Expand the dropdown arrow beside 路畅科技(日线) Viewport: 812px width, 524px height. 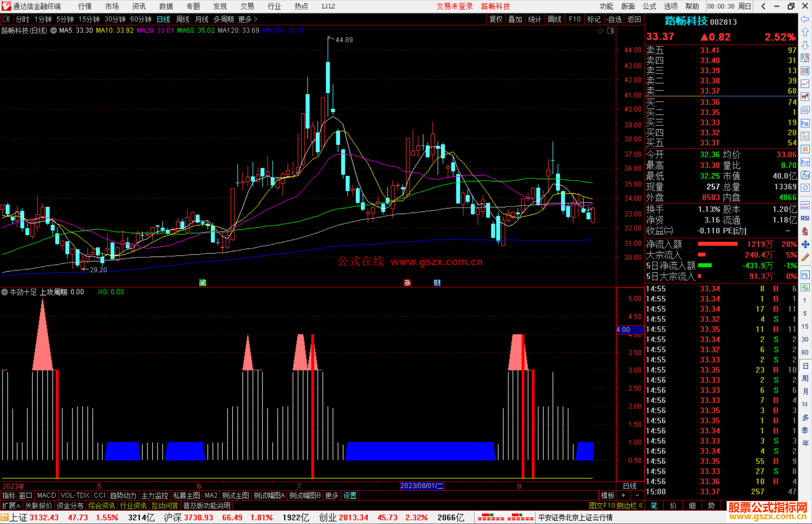point(54,30)
